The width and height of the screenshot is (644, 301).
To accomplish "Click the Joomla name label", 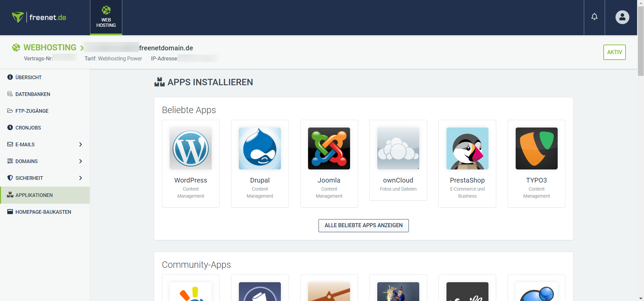I will (x=329, y=180).
